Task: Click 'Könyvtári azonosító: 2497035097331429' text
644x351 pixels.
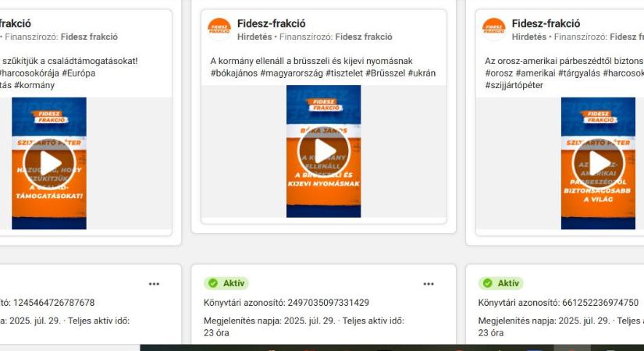Action: [x=286, y=303]
